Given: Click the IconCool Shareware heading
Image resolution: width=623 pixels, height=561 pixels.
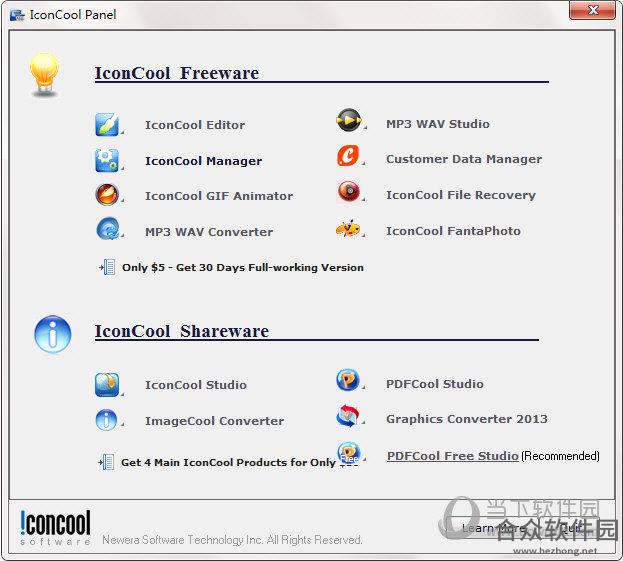Looking at the screenshot, I should click(x=182, y=331).
